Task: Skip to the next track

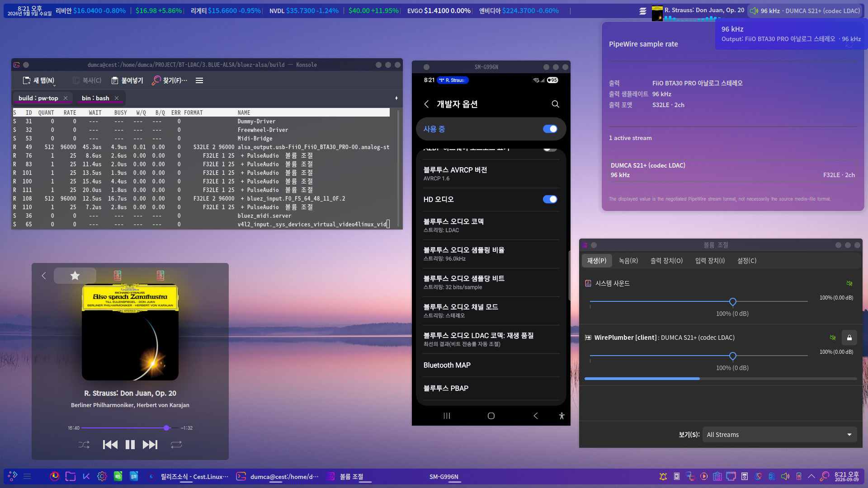Action: click(x=150, y=445)
